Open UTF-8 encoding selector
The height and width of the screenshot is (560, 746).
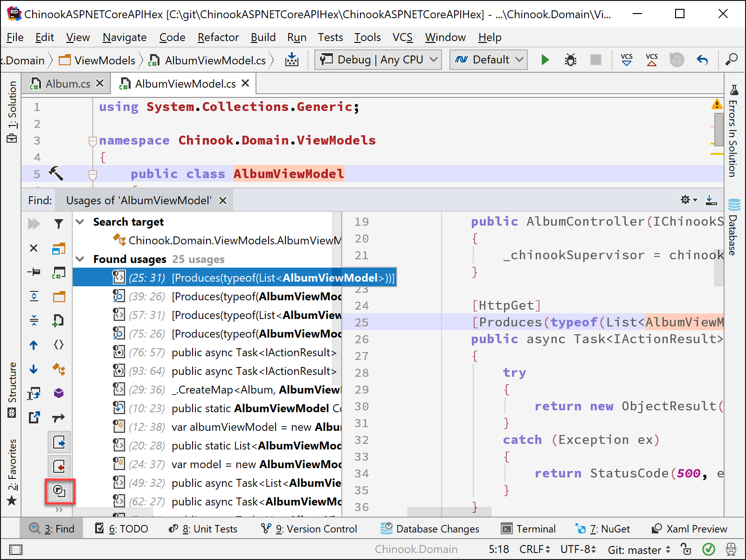point(578,549)
